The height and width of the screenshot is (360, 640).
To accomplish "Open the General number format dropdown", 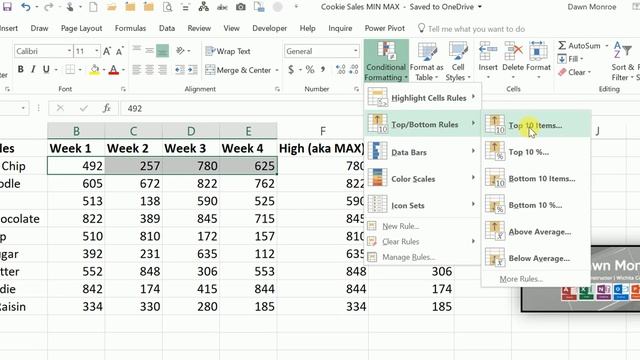I will [356, 51].
